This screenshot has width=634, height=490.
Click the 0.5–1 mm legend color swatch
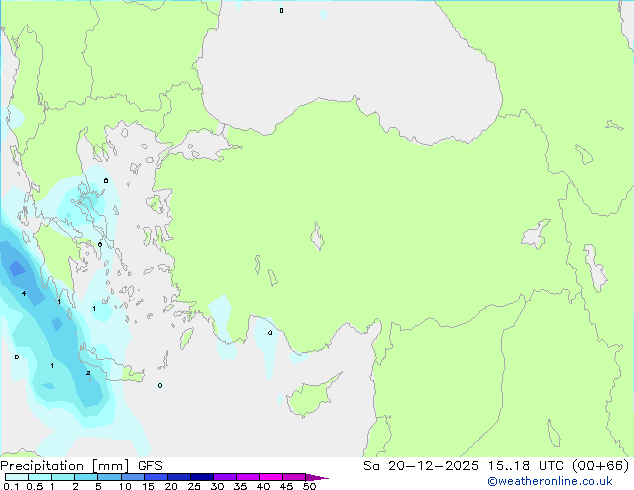[40, 477]
